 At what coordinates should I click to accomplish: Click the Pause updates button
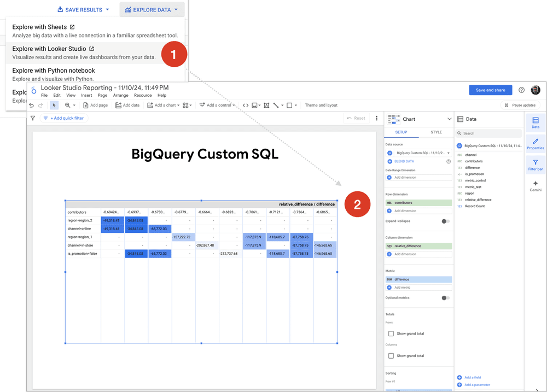520,106
